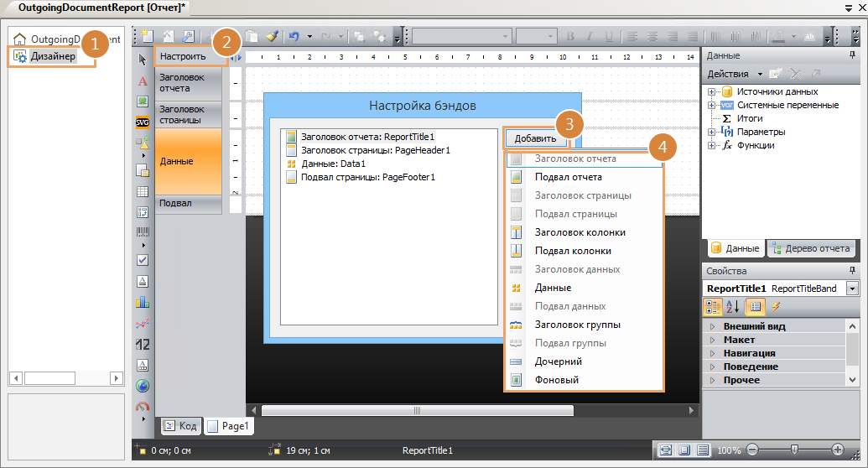Expand the Источники данных tree node
868x468 pixels.
click(x=711, y=91)
